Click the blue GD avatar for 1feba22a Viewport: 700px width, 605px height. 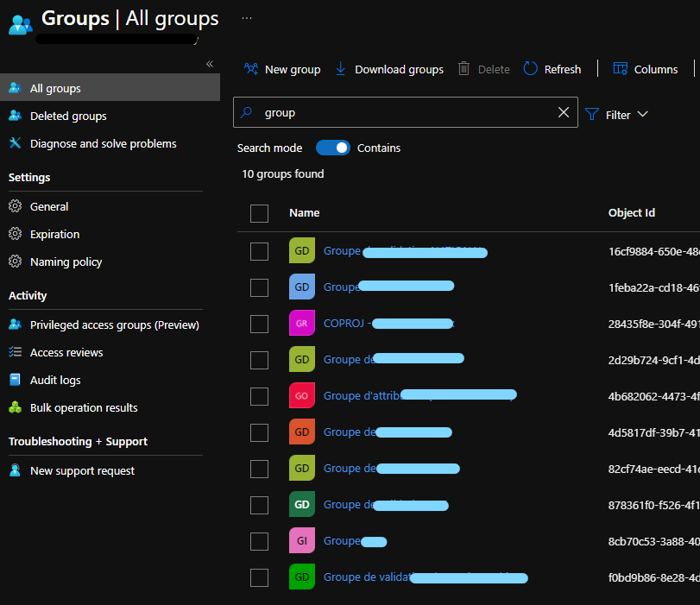302,287
